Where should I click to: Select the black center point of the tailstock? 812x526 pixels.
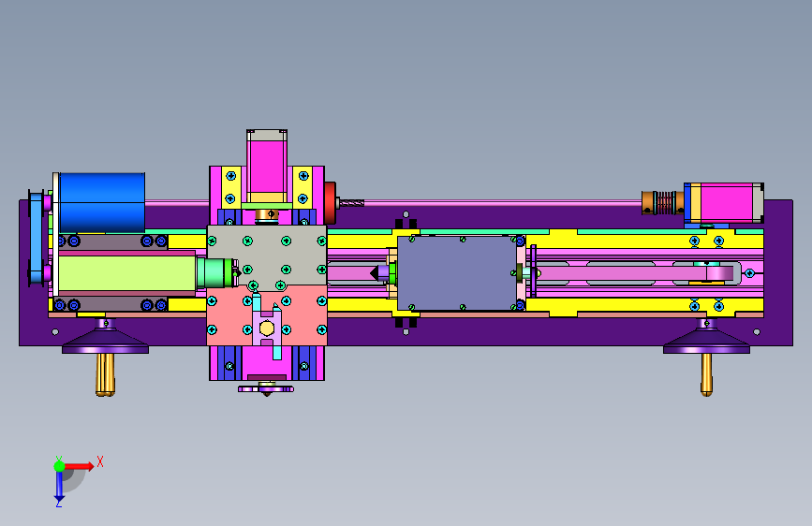[374, 273]
